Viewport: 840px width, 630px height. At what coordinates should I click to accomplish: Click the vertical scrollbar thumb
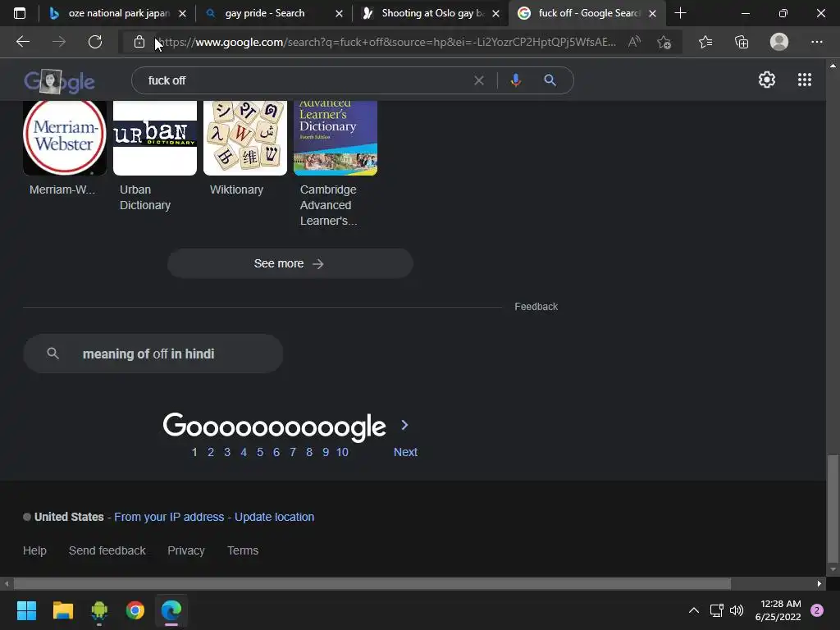coord(833,508)
